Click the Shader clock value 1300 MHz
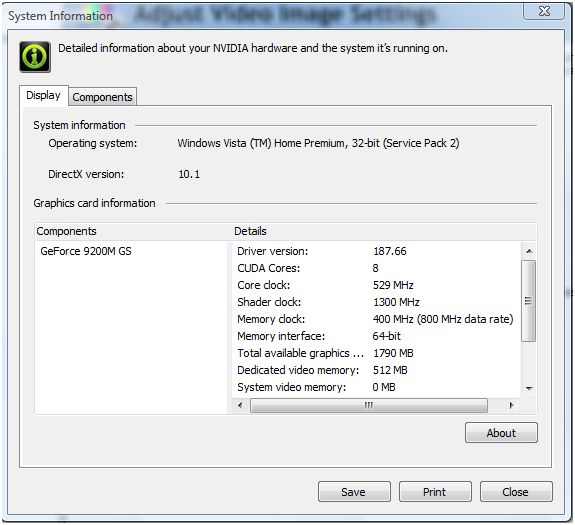Viewport: 575px width, 525px height. pos(396,302)
